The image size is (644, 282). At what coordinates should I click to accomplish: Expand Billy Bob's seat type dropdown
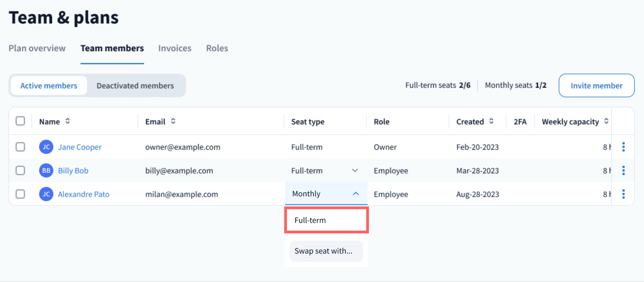coord(355,170)
